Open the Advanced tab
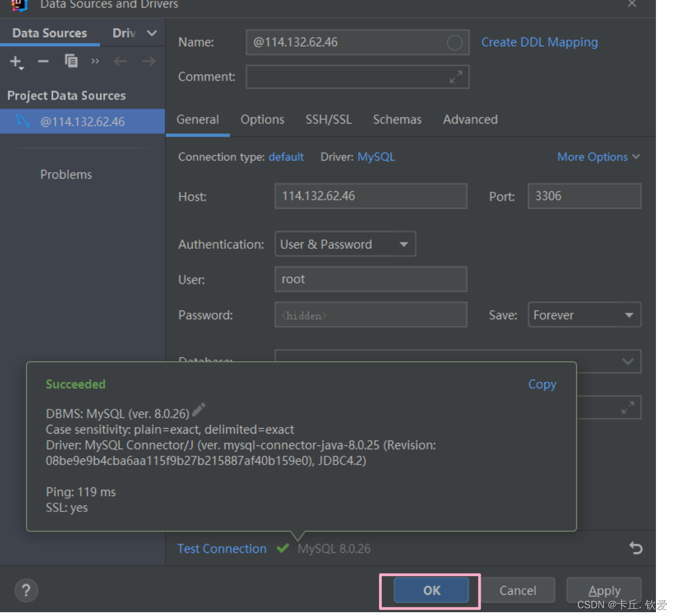Viewport: 675px width, 616px height. click(x=470, y=119)
